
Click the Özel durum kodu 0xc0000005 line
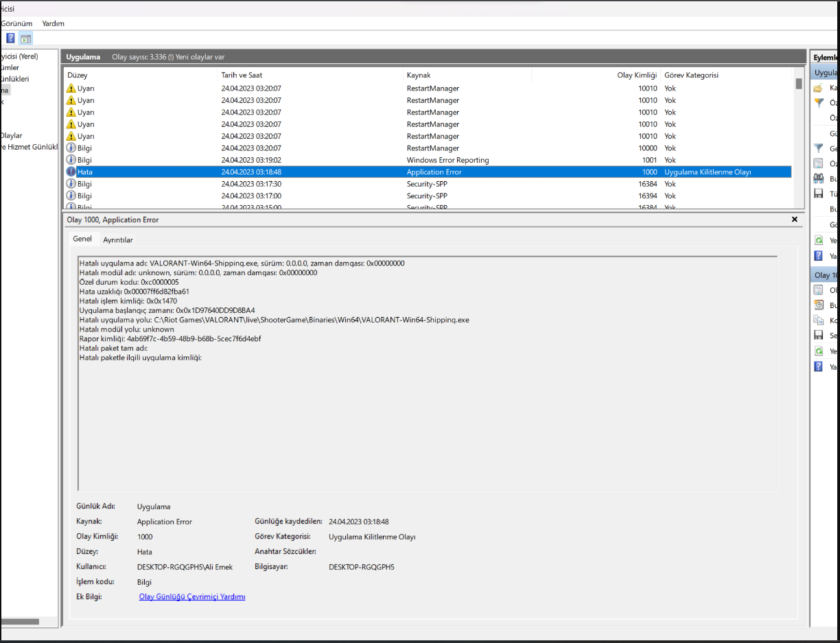pyautogui.click(x=129, y=282)
